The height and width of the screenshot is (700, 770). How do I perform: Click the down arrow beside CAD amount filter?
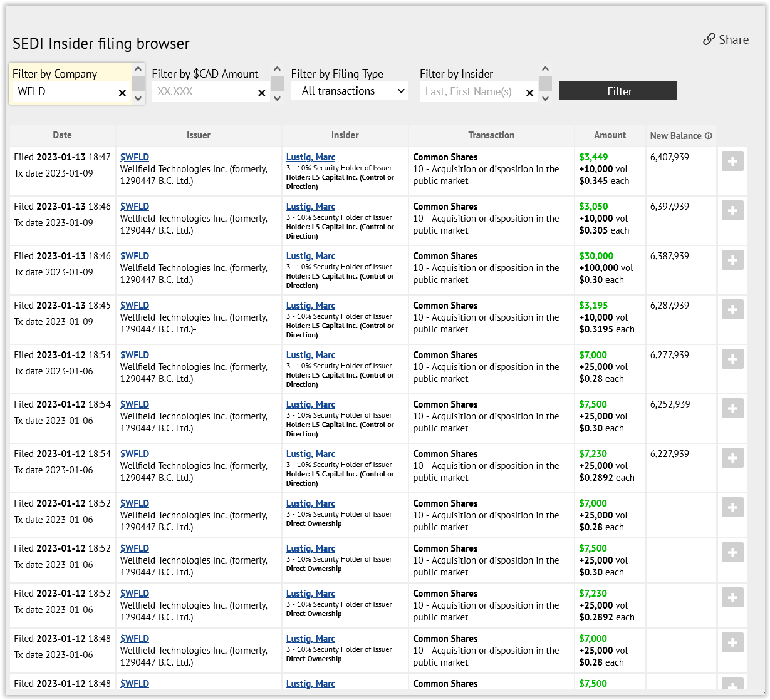coord(277,98)
